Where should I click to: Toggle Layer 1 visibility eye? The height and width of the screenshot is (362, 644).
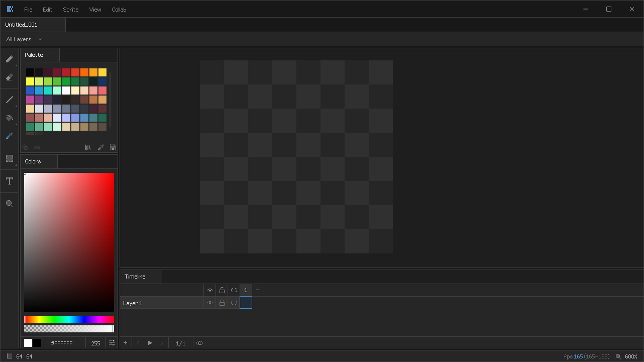[210, 303]
